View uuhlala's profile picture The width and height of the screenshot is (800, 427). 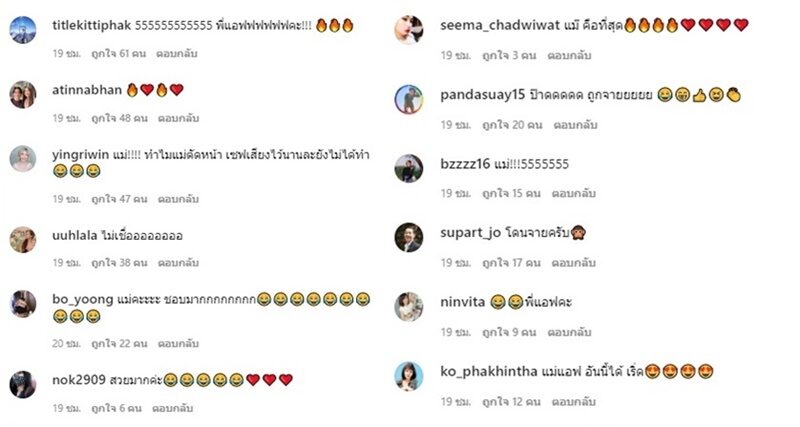point(23,239)
